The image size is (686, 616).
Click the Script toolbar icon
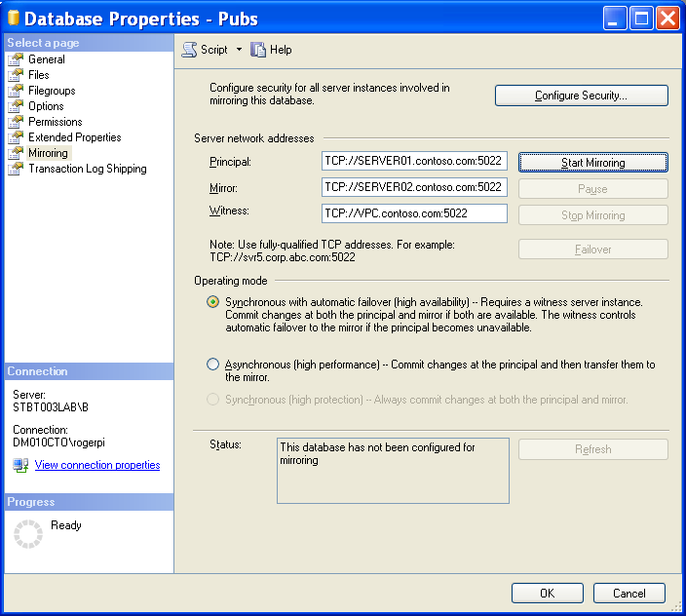(x=190, y=50)
